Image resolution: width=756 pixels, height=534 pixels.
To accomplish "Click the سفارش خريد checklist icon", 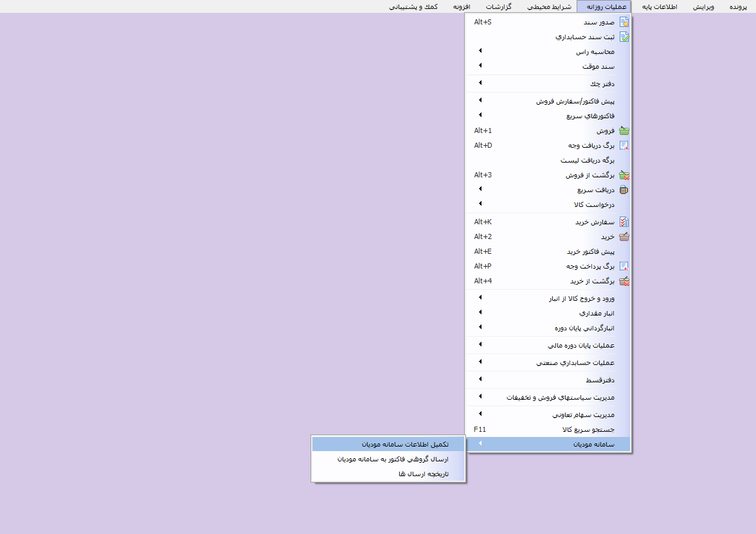I will 624,222.
